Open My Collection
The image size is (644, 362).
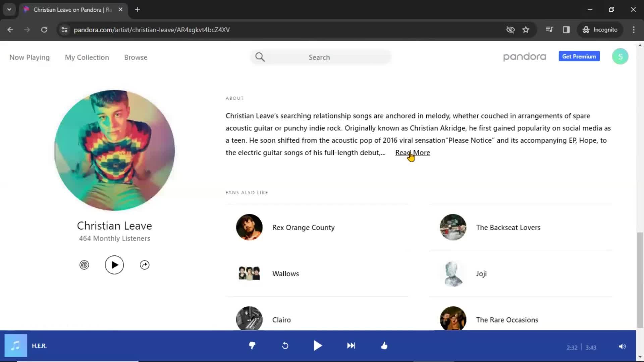87,57
